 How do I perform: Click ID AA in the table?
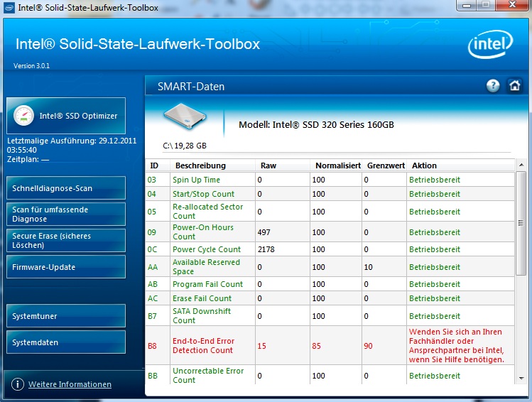[x=153, y=267]
